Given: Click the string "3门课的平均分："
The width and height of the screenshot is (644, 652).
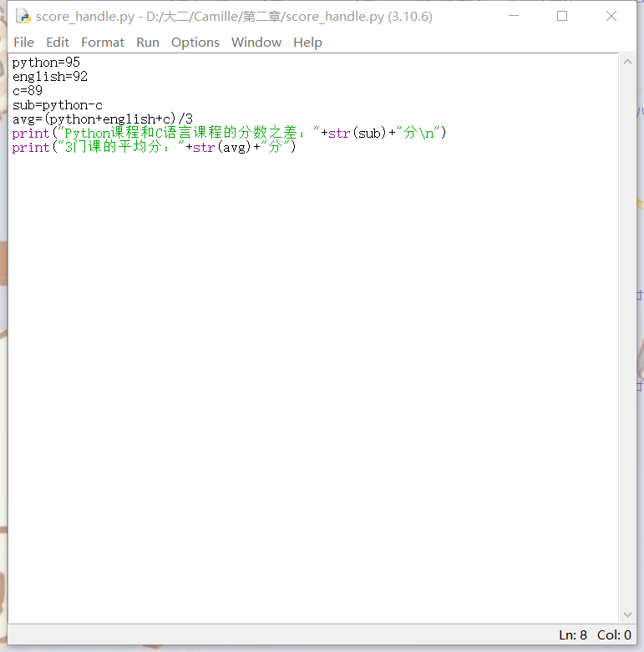Looking at the screenshot, I should pyautogui.click(x=120, y=147).
